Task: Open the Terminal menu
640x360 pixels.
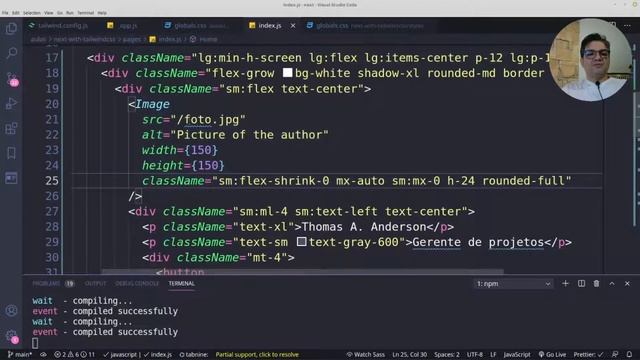Action: [86, 13]
